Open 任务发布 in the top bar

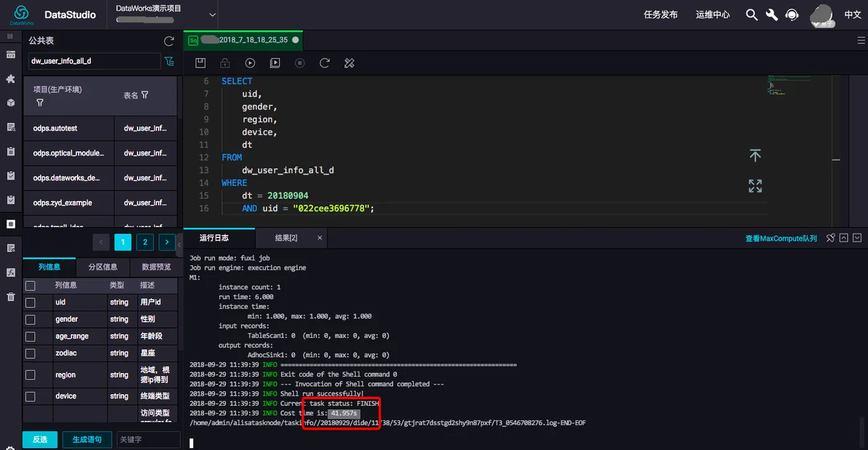click(x=661, y=15)
